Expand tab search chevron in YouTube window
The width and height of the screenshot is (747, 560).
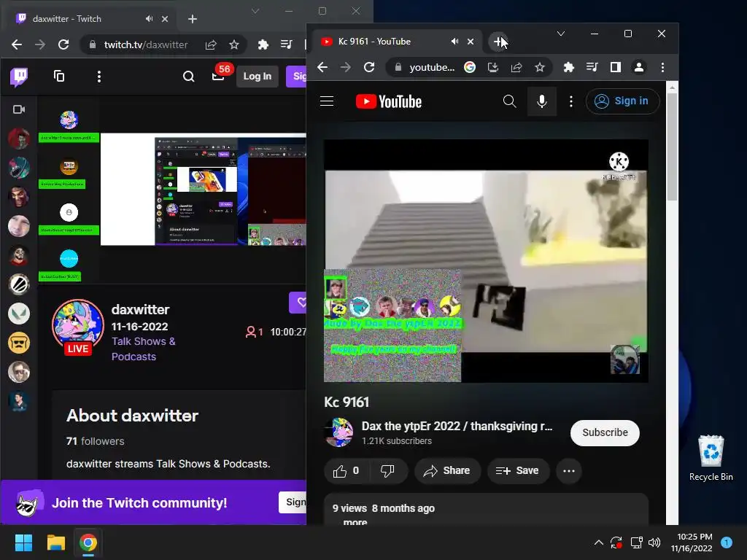click(561, 34)
